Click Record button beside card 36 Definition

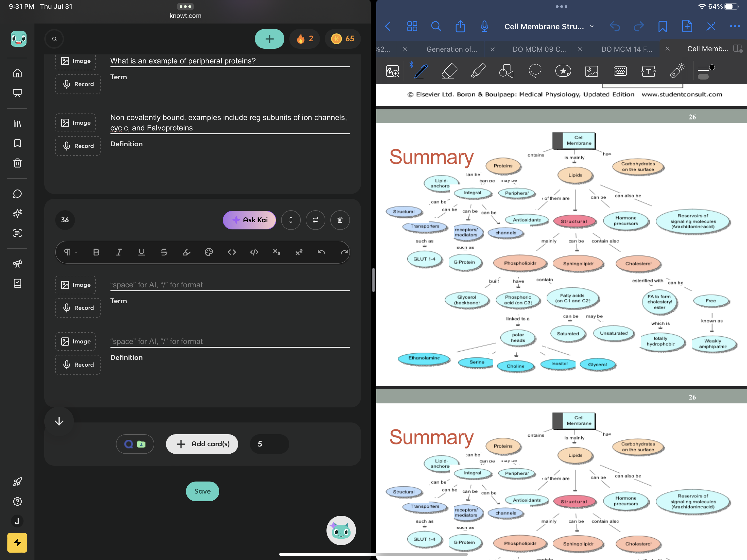(x=78, y=364)
